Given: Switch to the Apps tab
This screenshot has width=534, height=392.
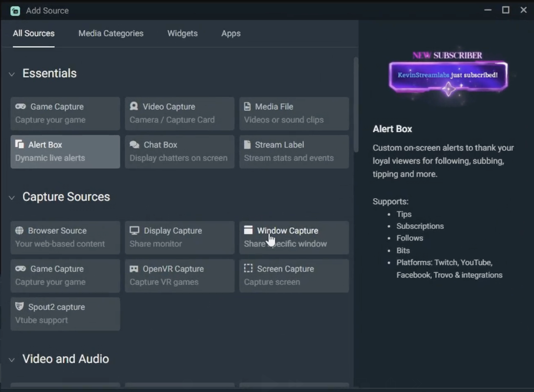Looking at the screenshot, I should (231, 34).
